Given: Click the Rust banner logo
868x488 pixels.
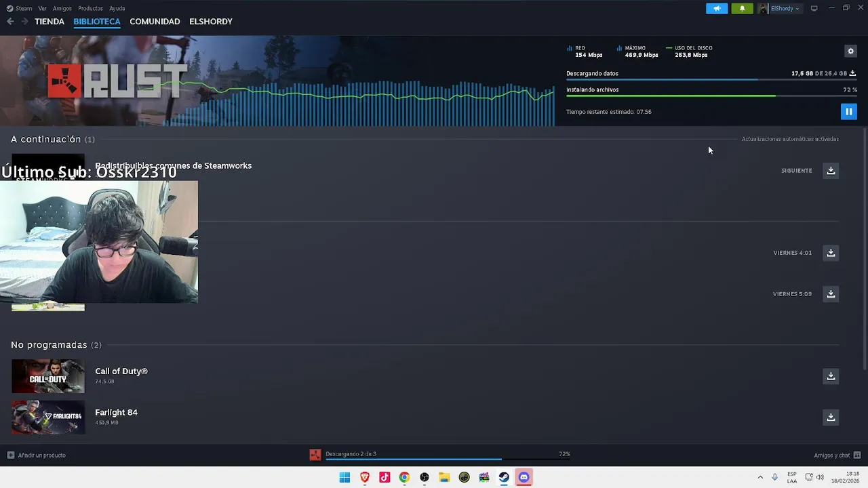Looking at the screenshot, I should (117, 81).
